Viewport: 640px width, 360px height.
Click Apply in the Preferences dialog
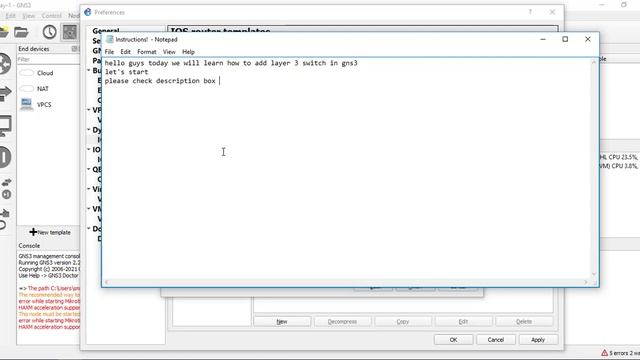click(538, 340)
